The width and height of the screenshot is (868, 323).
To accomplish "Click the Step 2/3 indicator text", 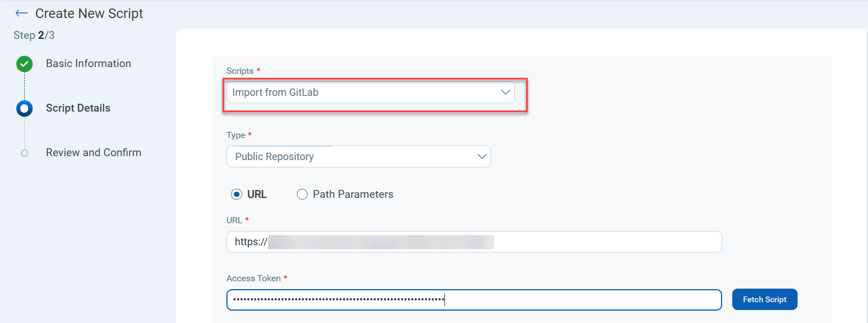I will click(x=34, y=36).
